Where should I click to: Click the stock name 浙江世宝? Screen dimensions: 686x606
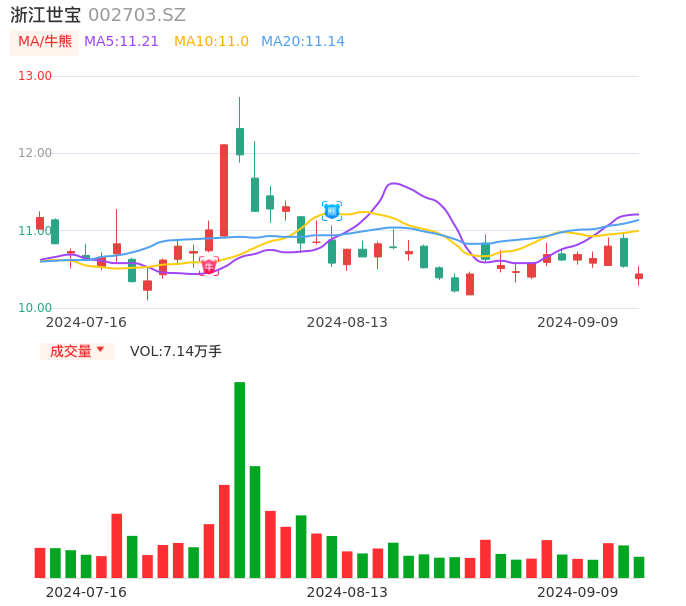(x=46, y=15)
